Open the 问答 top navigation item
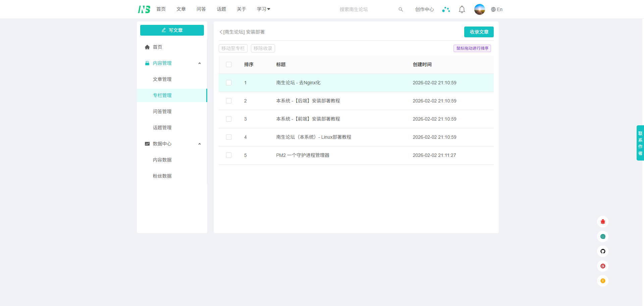644x306 pixels. [x=201, y=9]
